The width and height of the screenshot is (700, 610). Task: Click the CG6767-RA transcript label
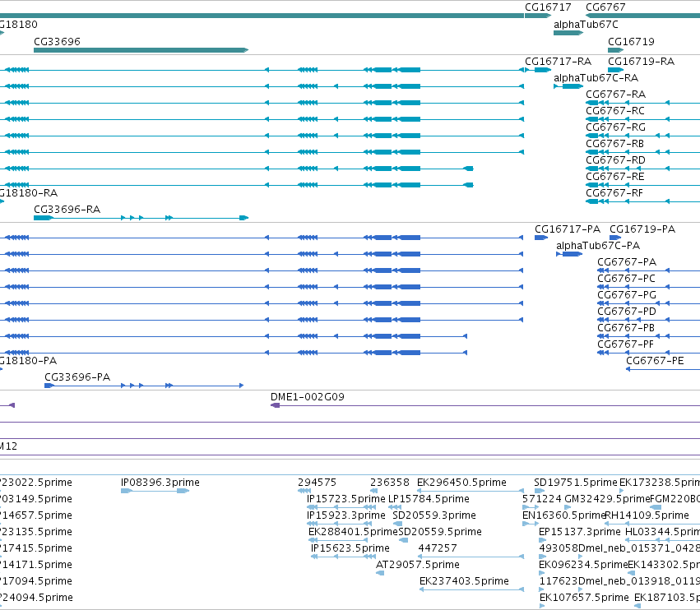click(615, 95)
